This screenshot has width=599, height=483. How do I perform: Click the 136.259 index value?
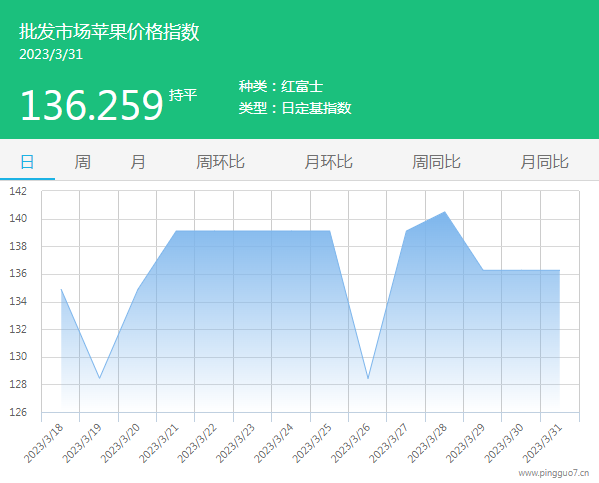(x=92, y=105)
